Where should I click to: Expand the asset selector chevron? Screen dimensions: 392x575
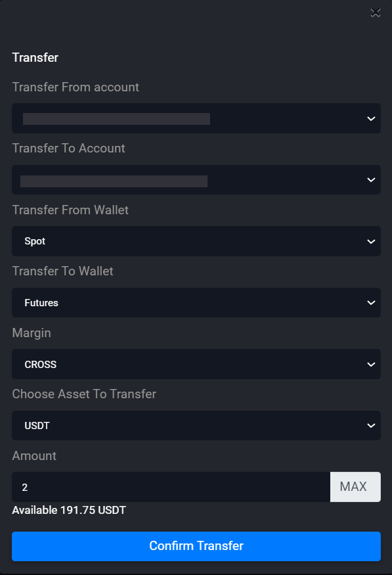point(370,425)
